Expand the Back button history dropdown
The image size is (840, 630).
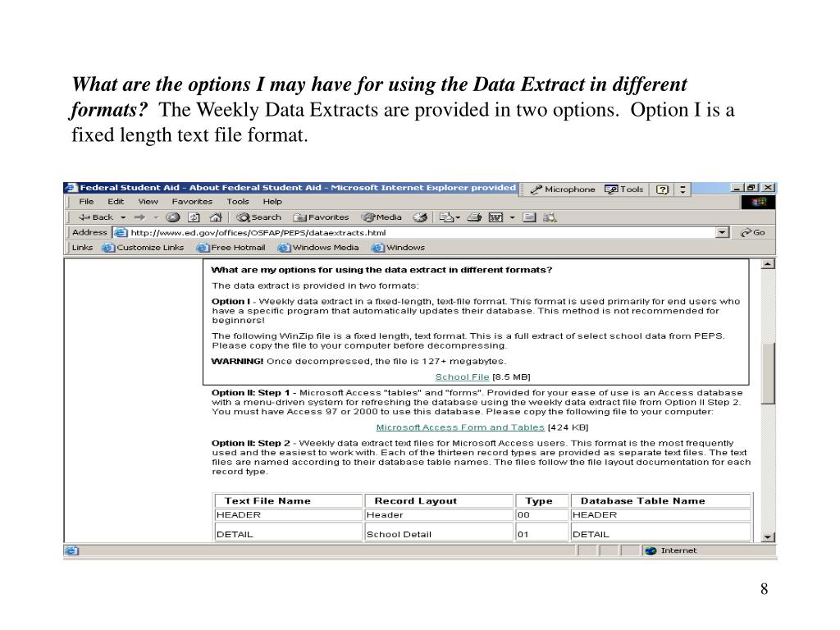pyautogui.click(x=123, y=217)
